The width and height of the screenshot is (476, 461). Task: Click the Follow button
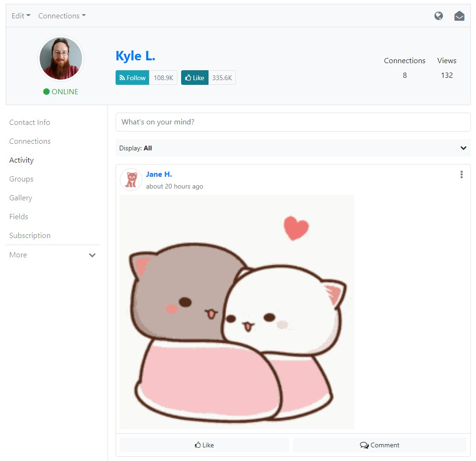tap(133, 78)
